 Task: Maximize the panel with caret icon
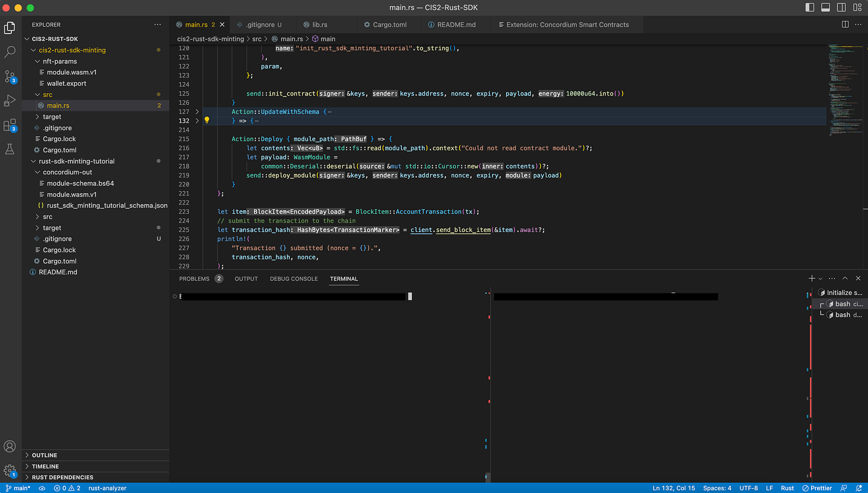click(845, 278)
